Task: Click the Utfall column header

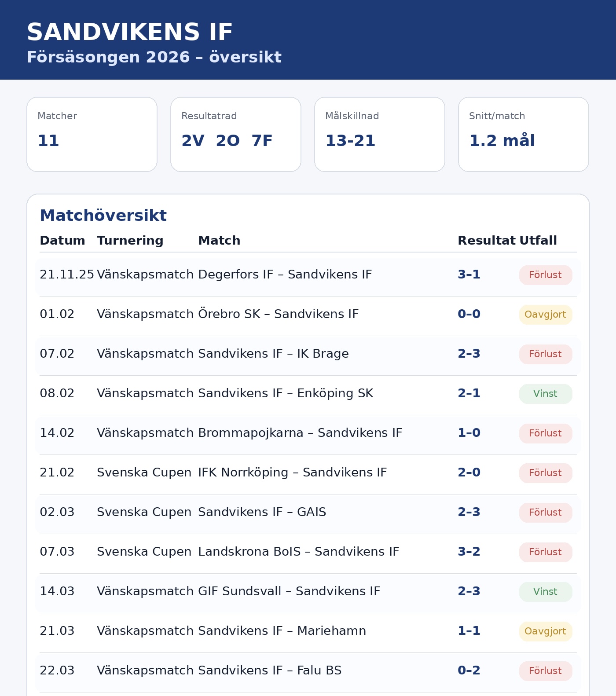Action: pyautogui.click(x=538, y=241)
